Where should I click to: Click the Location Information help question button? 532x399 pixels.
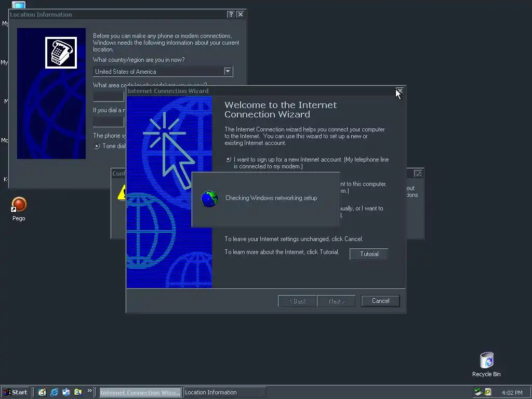click(x=231, y=14)
